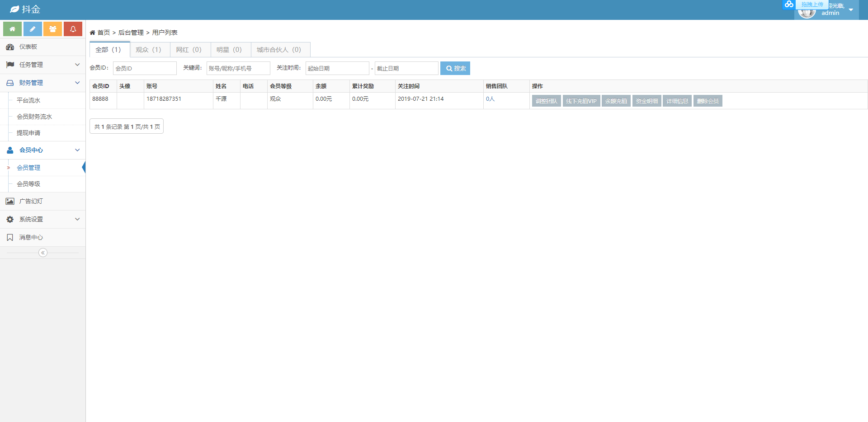Switch to the 观众 (1) tab
This screenshot has height=422, width=868.
point(148,50)
